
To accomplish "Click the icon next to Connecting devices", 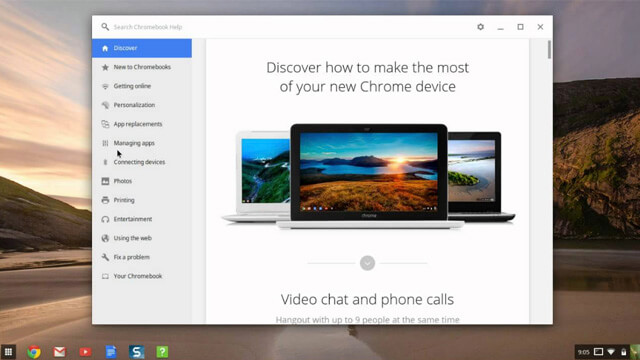I will coord(105,162).
